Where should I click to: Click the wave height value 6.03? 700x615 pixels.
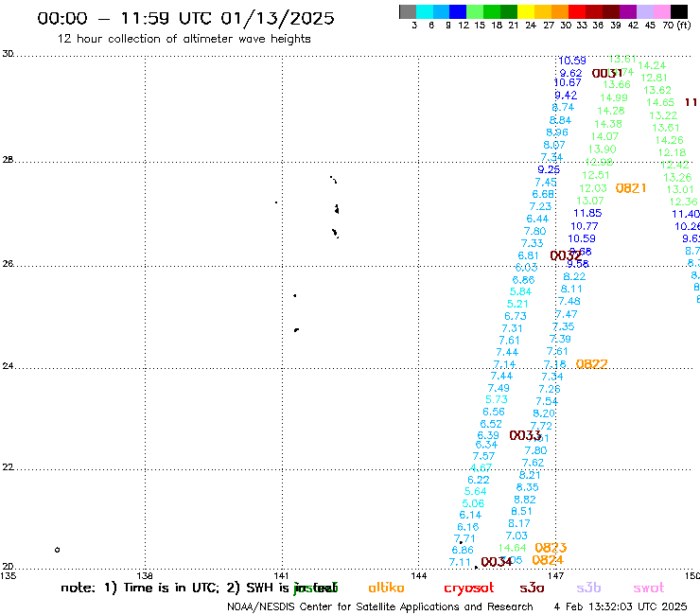[x=526, y=268]
